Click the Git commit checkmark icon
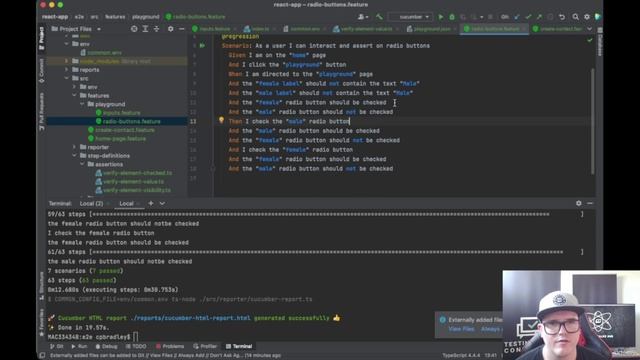The image size is (640, 360). point(528,17)
